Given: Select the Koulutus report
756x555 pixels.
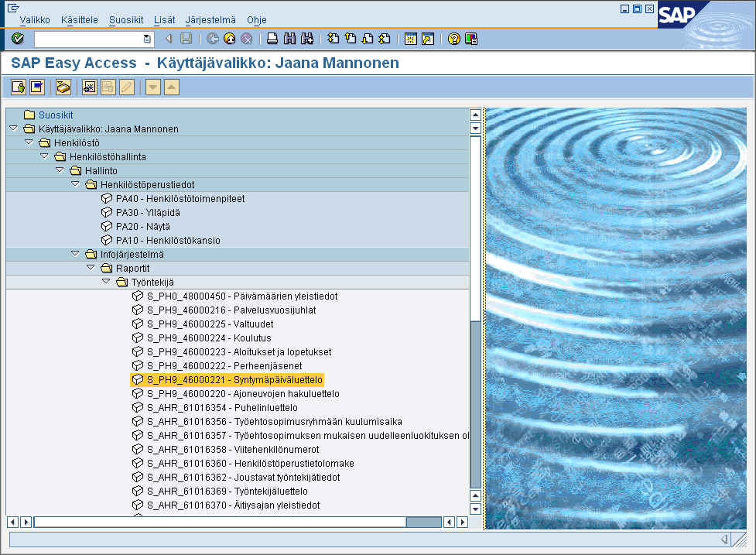Looking at the screenshot, I should 209,338.
